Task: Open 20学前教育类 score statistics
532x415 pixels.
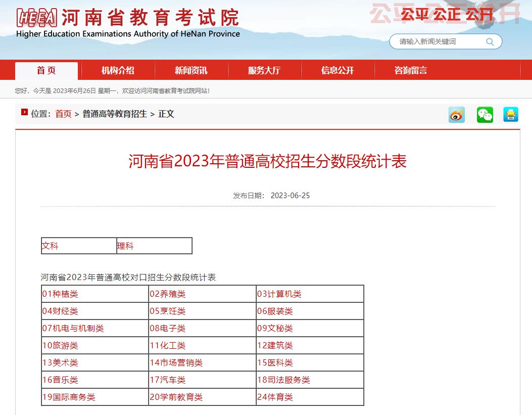Action: click(x=176, y=397)
